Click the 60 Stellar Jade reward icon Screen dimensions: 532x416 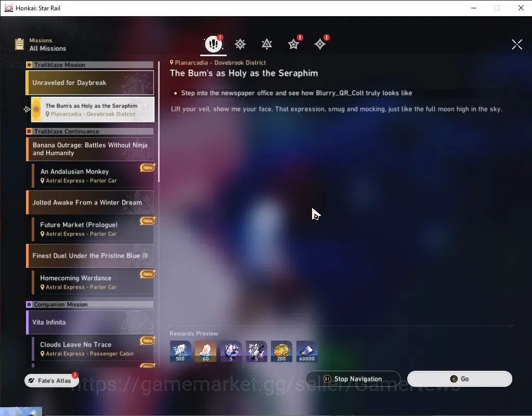[x=205, y=351]
